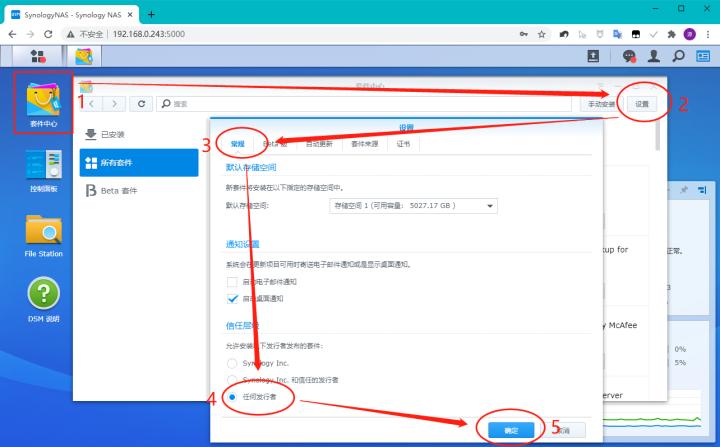
Task: Click 确定 to confirm settings
Action: (511, 430)
